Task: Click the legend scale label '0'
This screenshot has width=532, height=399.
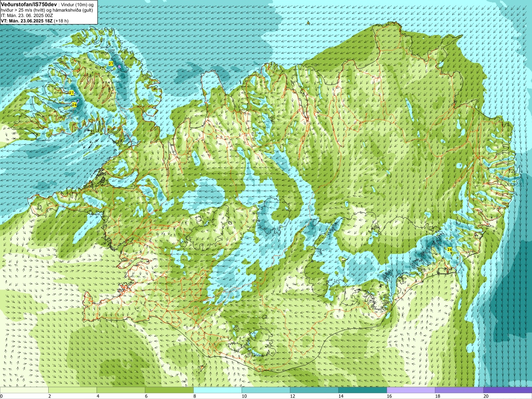Action: (x=1, y=396)
